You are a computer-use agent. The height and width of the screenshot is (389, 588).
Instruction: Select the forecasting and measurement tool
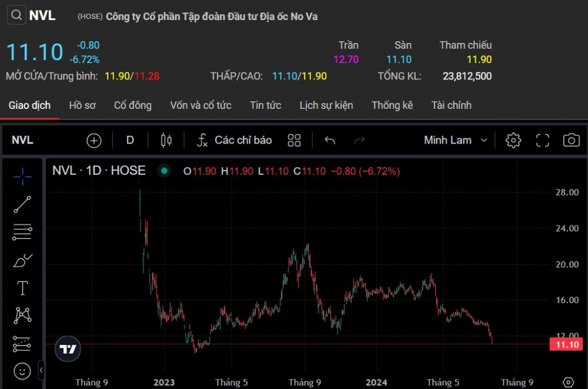[x=22, y=344]
